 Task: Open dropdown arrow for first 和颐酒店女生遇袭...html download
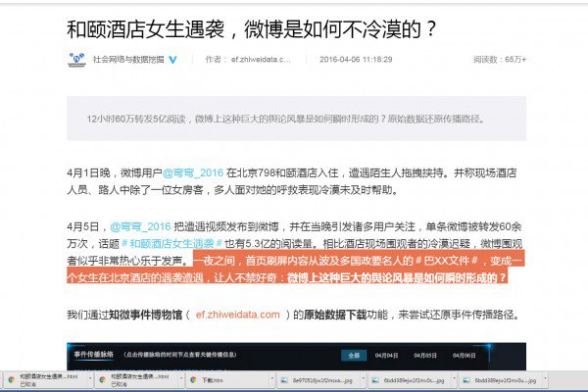(90, 378)
